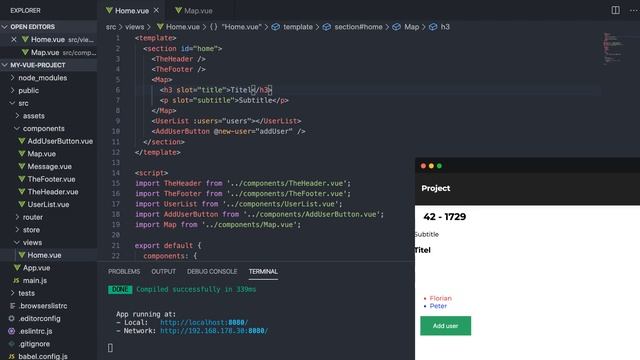Open the babel.config.js file
Screen dimensions: 640x360
[43, 356]
